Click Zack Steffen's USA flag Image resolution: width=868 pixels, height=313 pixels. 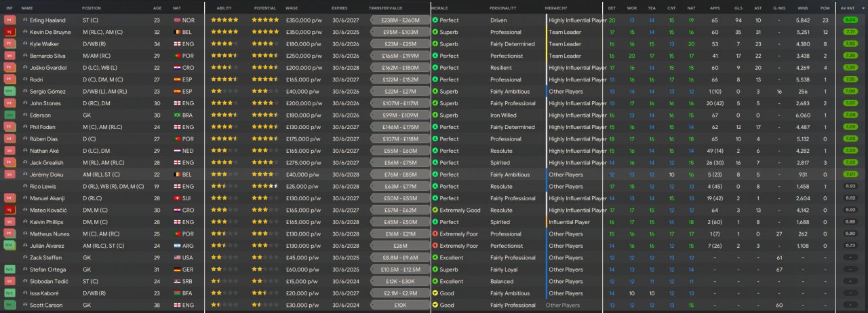click(178, 257)
